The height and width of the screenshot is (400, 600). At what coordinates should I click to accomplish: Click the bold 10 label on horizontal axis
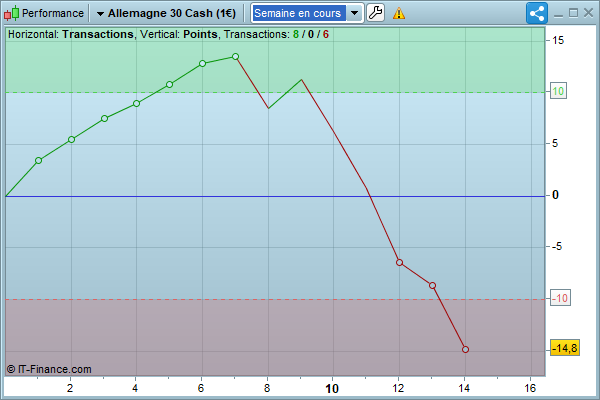click(x=332, y=389)
